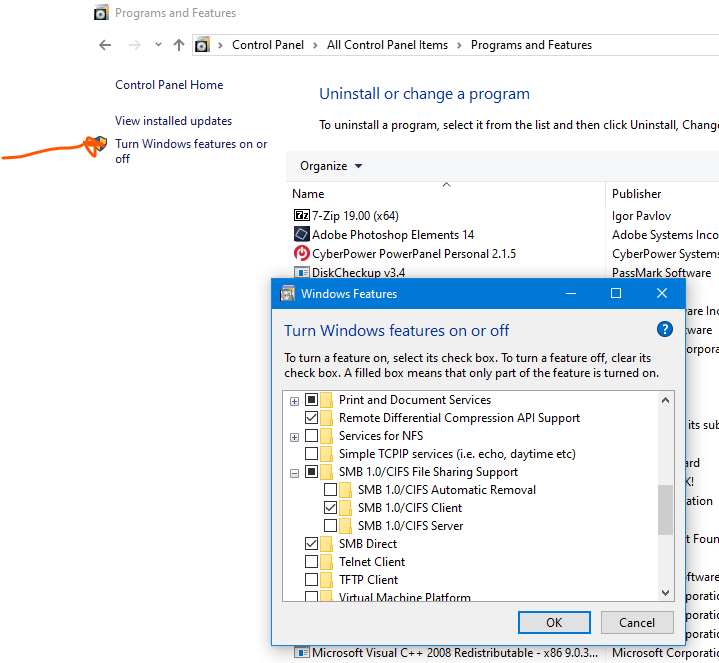Click the Adobe Photoshop Elements icon
Viewport: 719px width, 663px height.
pyautogui.click(x=301, y=234)
